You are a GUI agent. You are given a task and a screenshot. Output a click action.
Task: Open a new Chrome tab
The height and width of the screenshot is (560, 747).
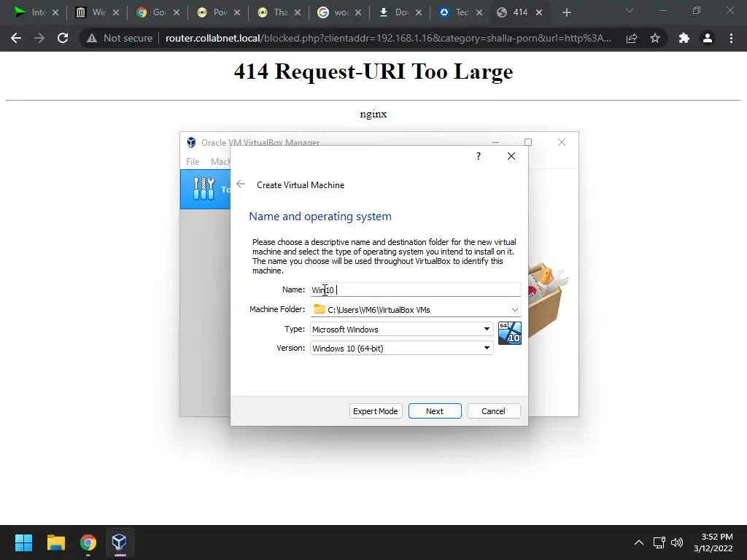pyautogui.click(x=566, y=12)
